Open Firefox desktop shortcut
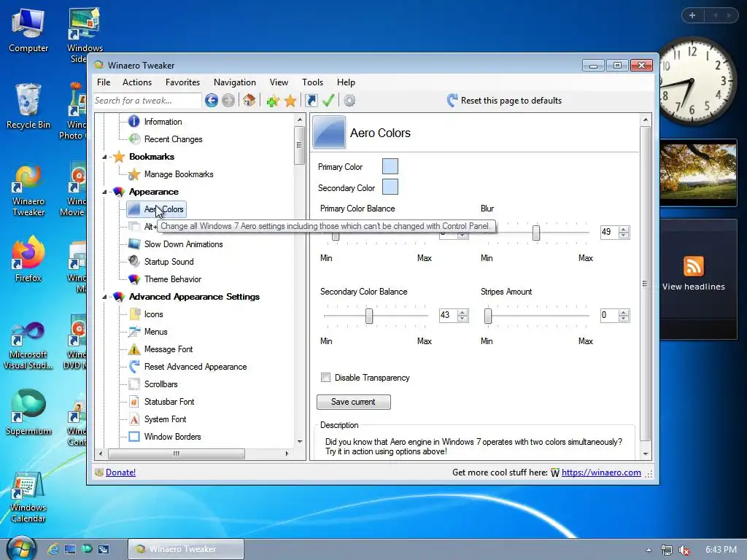Screen dimensions: 747x560 [x=28, y=259]
